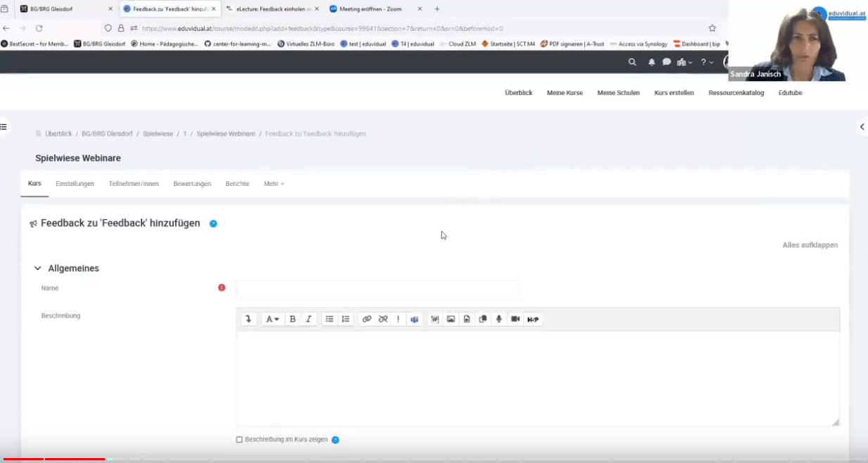Screen dimensions: 868x463
Task: Click the video camera recording icon
Action: [x=515, y=319]
